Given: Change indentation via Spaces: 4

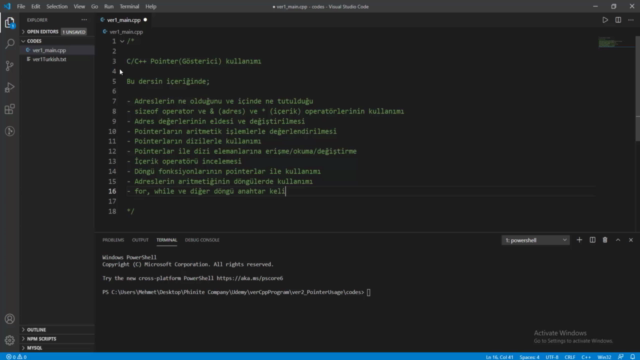Looking at the screenshot, I should click(529, 357).
